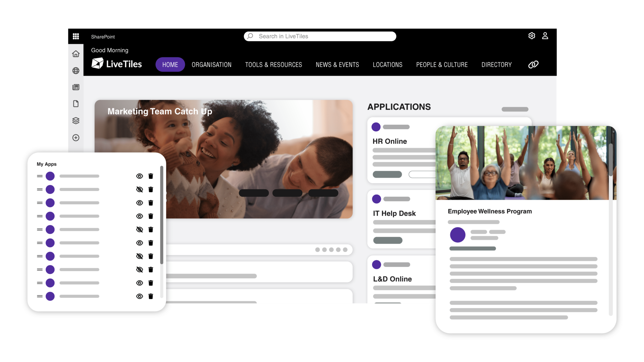Click the carousel navigation dot indicators
The height and width of the screenshot is (362, 644).
[x=331, y=250]
